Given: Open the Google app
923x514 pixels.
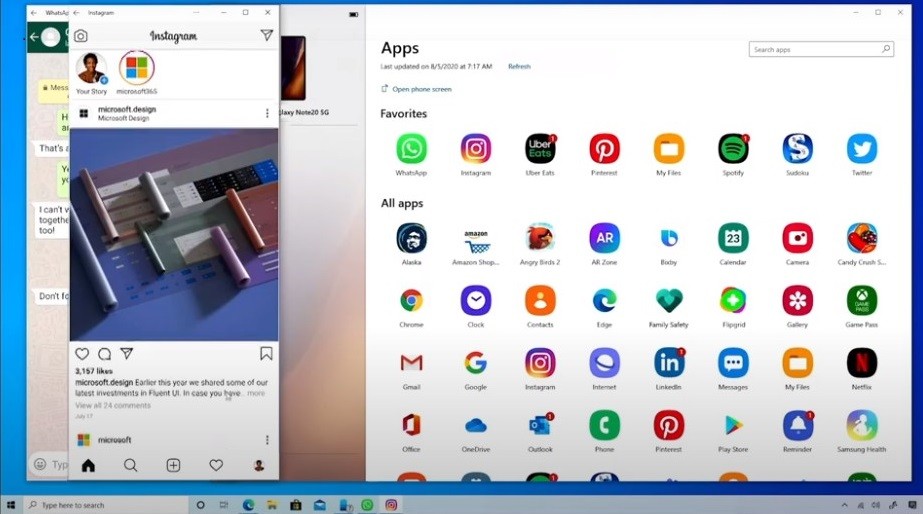Looking at the screenshot, I should coord(476,363).
